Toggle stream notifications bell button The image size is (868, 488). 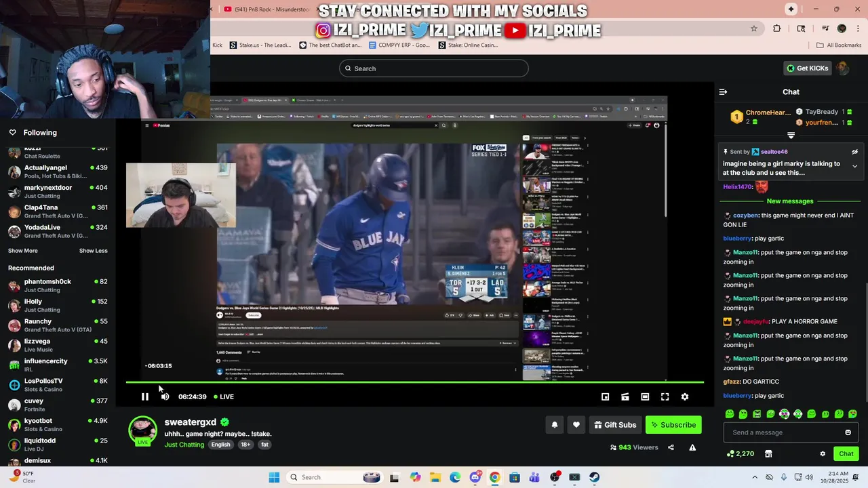(554, 425)
